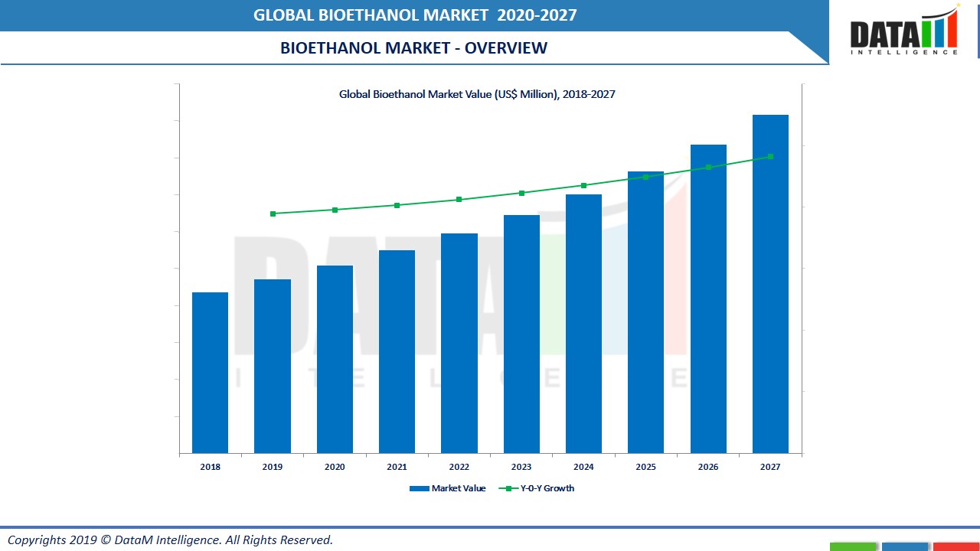Click the 2024 Y-O-Y growth data point

click(583, 185)
